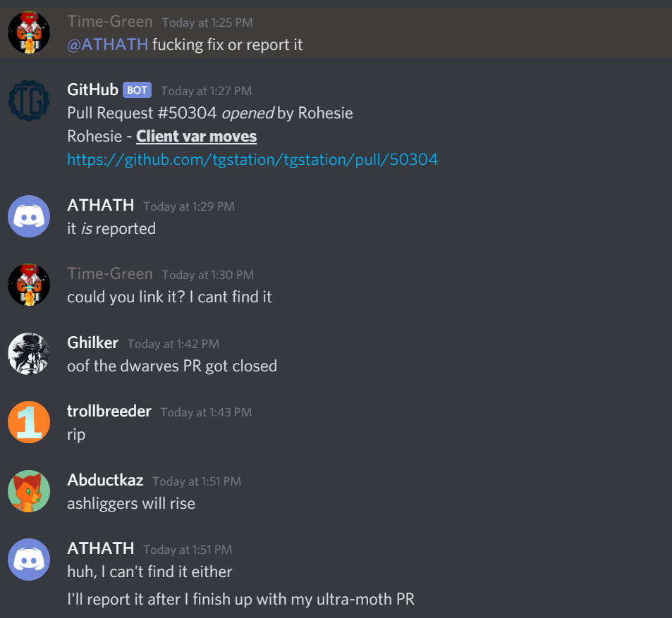Click Time-Green's avatar beside 'could you link it?'
672x618 pixels.
coord(29,285)
